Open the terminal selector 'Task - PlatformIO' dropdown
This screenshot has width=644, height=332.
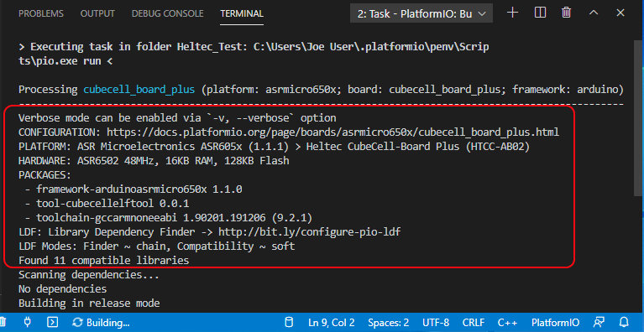[421, 13]
